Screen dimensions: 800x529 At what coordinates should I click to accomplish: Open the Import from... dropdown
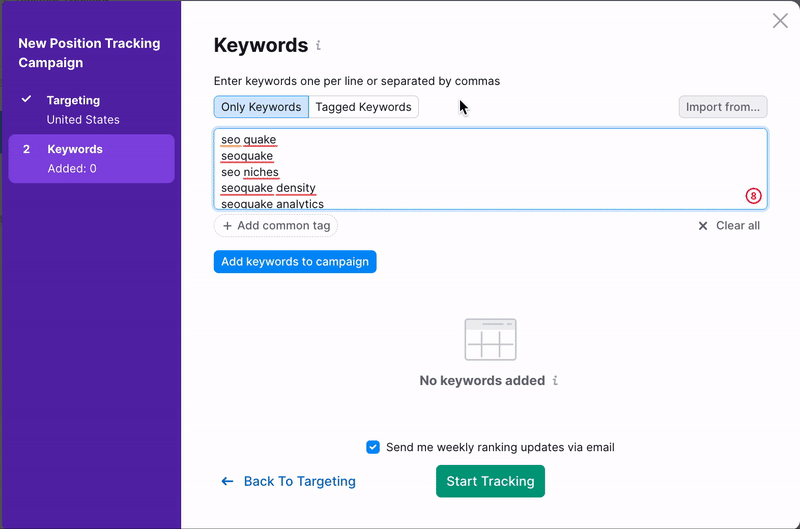coord(722,107)
